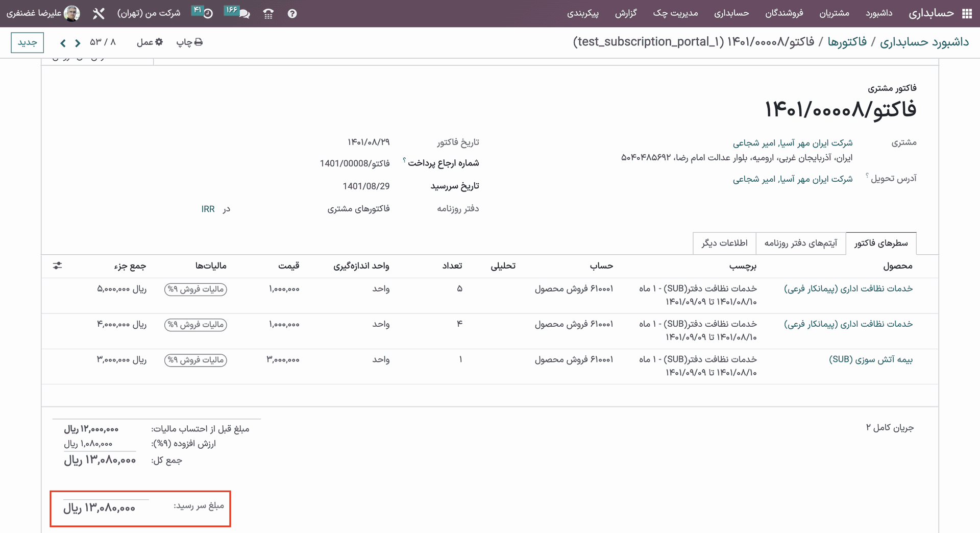Go to فاکتورها breadcrumb
980x533 pixels.
(847, 42)
